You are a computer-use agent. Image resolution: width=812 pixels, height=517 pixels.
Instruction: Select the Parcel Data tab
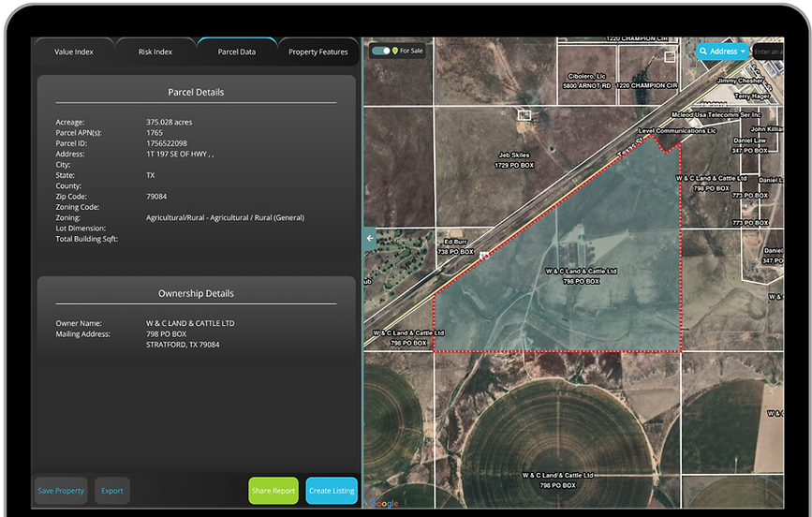point(236,52)
